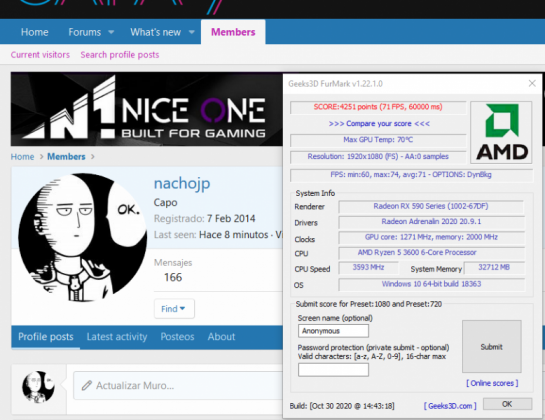Screen dimensions: 545x420
Task: Click the FPS min max avg field
Action: point(411,175)
